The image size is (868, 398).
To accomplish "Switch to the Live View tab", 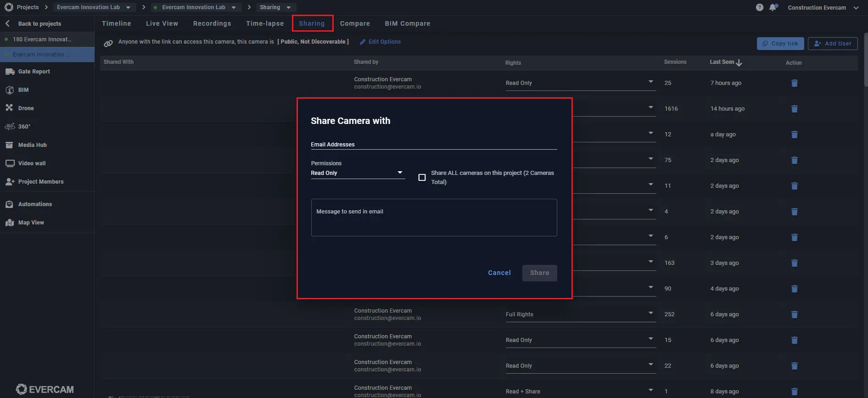I will (x=162, y=23).
